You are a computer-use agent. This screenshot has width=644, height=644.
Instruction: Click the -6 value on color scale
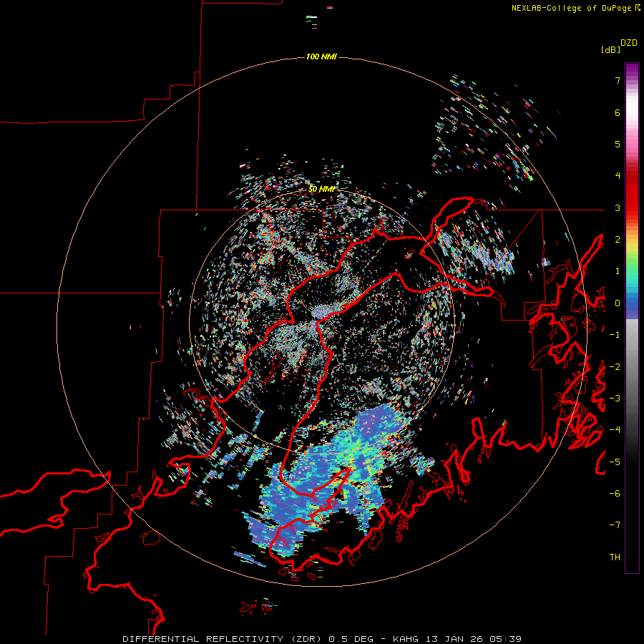point(615,494)
